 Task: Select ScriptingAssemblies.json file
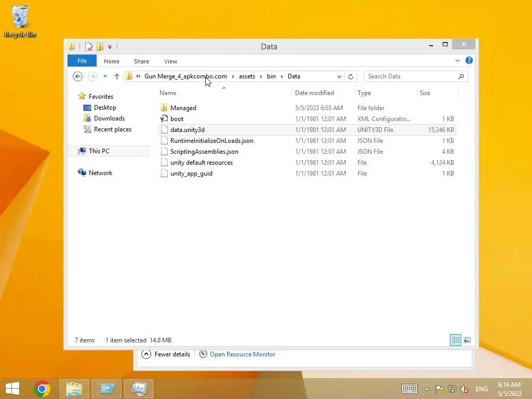(x=307, y=151)
